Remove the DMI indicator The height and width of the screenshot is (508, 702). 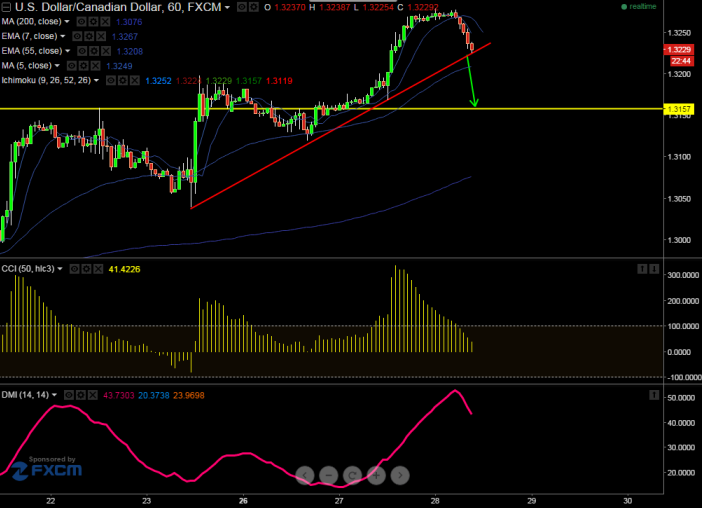pos(92,395)
